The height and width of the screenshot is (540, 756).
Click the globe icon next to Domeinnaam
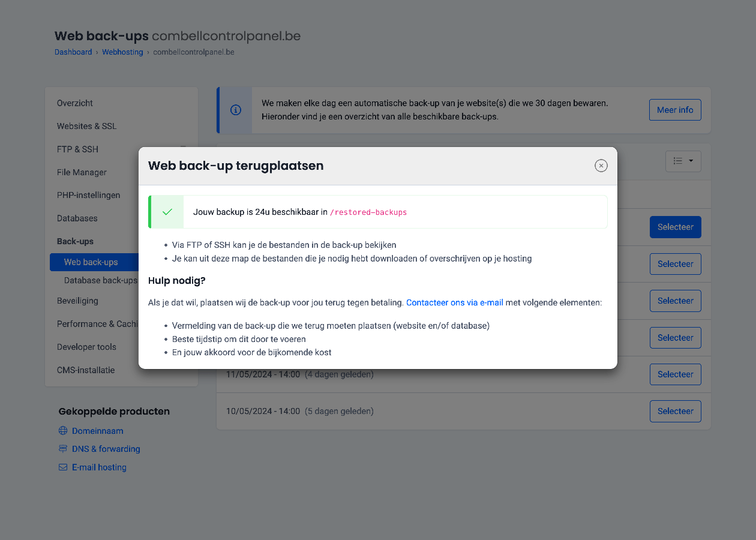[63, 431]
